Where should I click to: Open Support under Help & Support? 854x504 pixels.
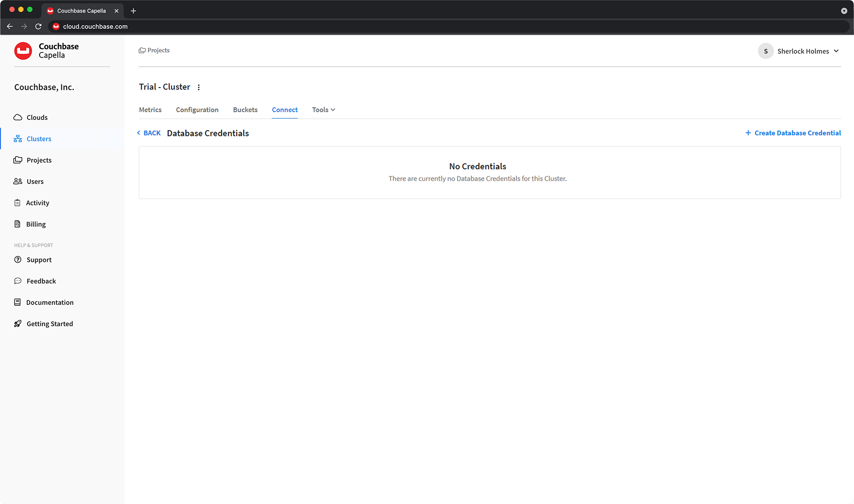tap(33, 260)
